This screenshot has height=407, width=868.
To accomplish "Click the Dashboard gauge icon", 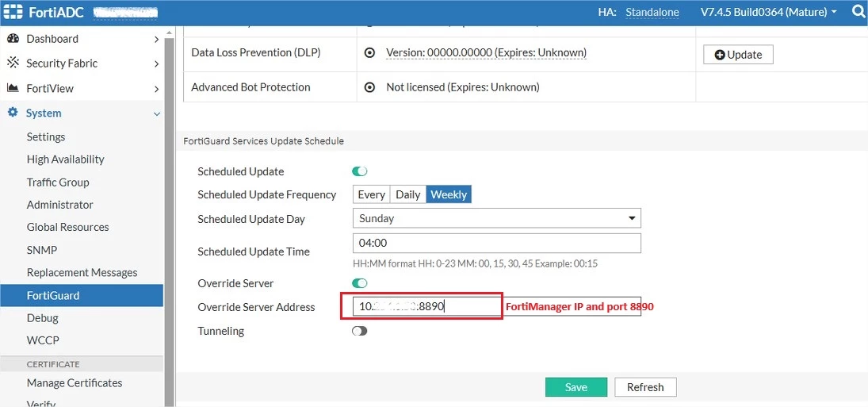I will [x=13, y=39].
